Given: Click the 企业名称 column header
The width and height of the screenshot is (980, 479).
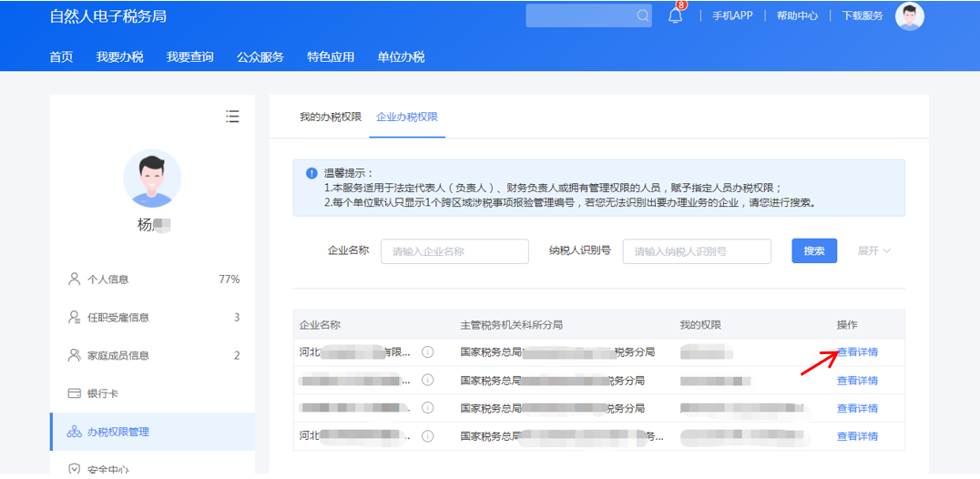Looking at the screenshot, I should tap(320, 325).
